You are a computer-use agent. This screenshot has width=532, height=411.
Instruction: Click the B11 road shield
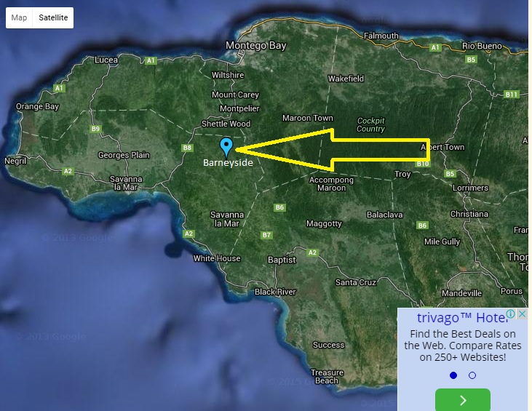pos(511,95)
